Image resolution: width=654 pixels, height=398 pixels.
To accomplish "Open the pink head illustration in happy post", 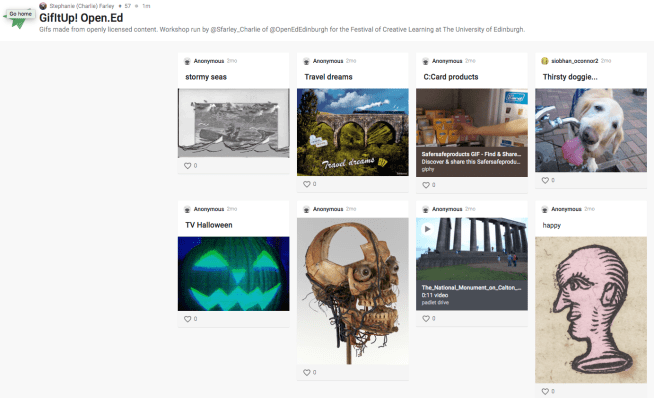I will point(591,310).
